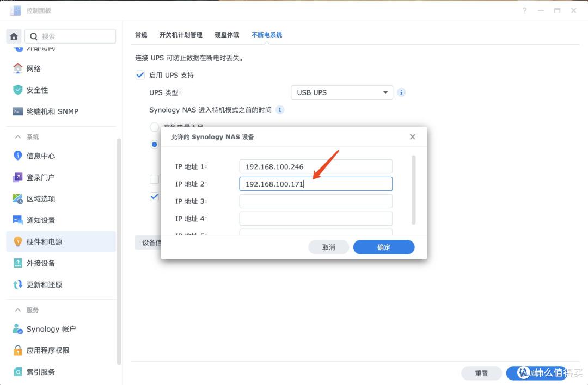The width and height of the screenshot is (588, 385).
Task: Switch to the 常规 tab
Action: pos(141,35)
